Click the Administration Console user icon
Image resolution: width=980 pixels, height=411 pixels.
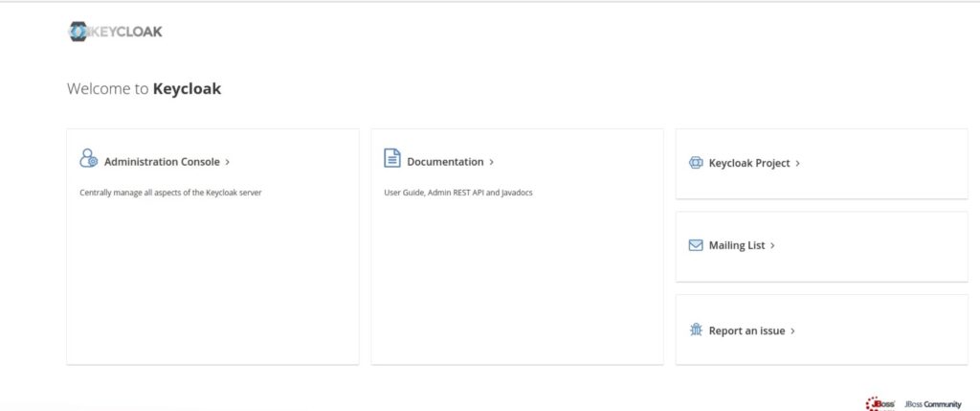[x=88, y=158]
